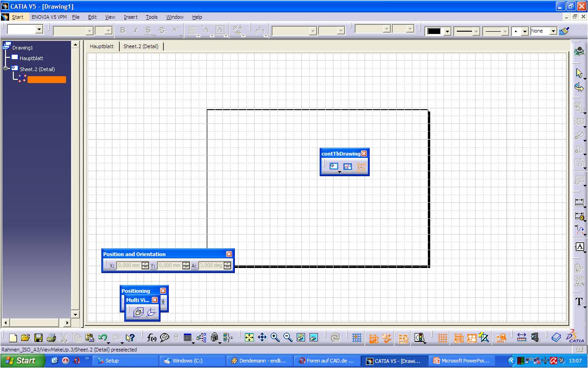Image resolution: width=588 pixels, height=368 pixels.
Task: Increase the angle value with stepper arrows
Action: (x=227, y=263)
